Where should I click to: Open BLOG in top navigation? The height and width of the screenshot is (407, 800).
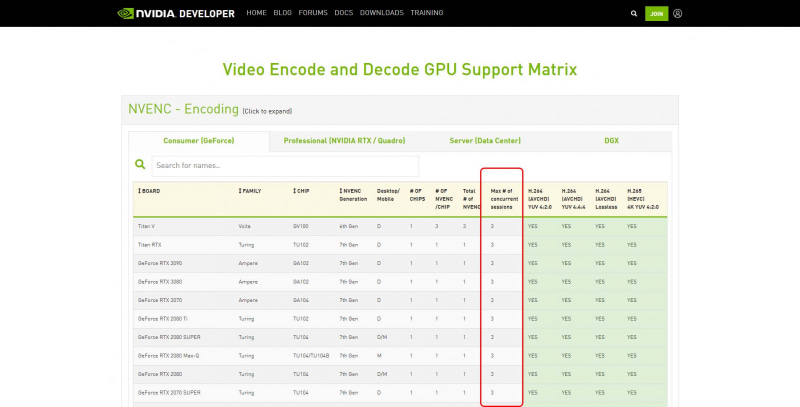click(282, 13)
